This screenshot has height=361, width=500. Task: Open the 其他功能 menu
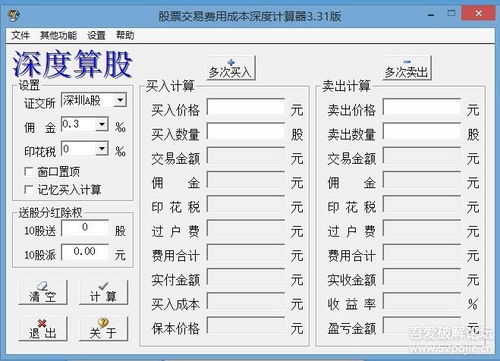pos(58,35)
